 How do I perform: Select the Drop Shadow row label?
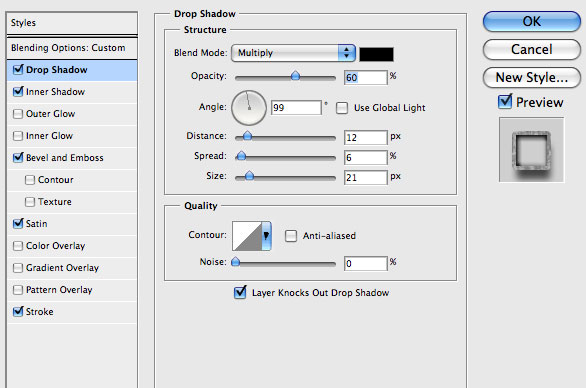[57, 70]
